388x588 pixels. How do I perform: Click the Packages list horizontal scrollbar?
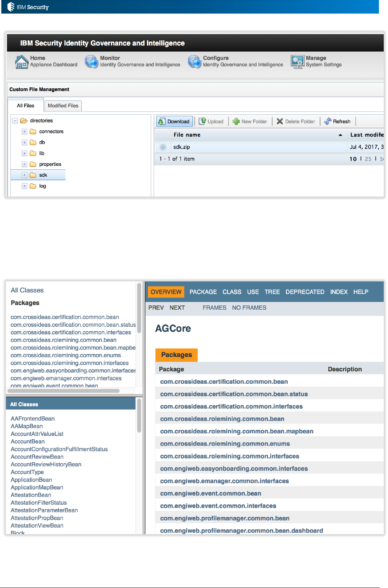coord(64,391)
